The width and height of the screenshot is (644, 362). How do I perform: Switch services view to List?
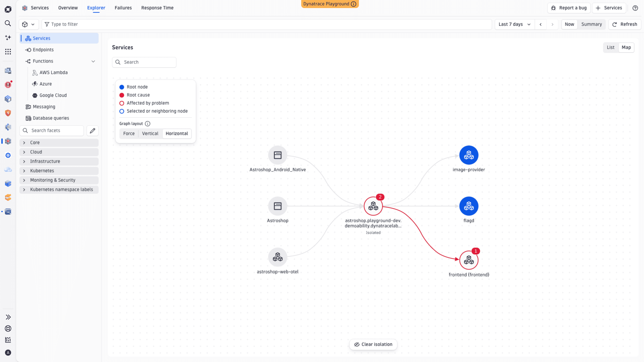[x=610, y=47]
